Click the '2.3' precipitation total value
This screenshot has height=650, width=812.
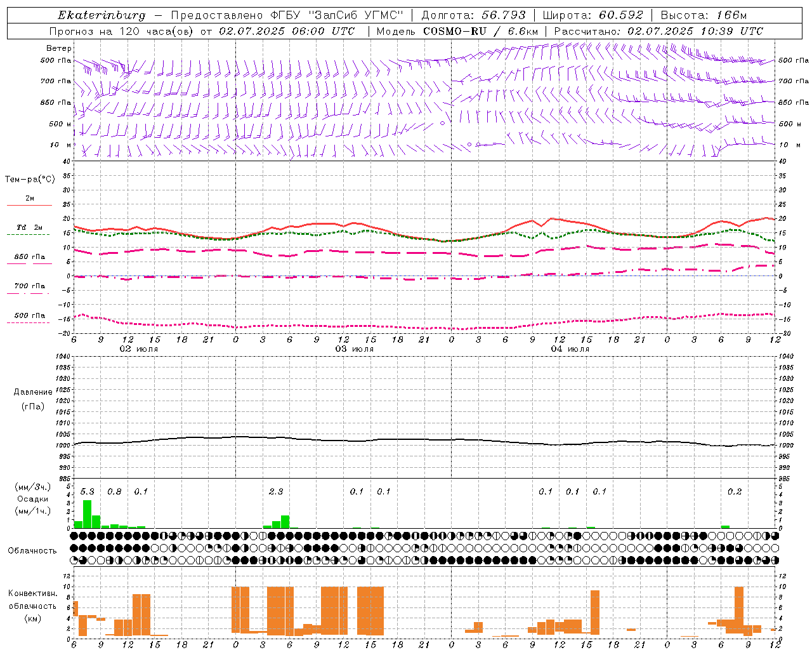click(276, 492)
